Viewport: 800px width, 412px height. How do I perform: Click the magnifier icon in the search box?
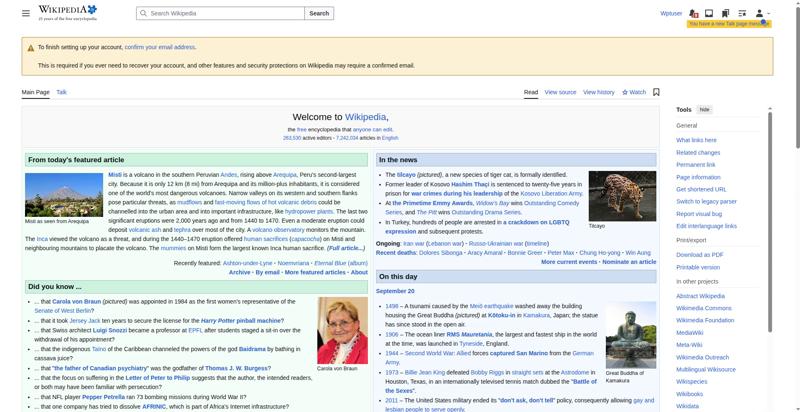pos(143,13)
